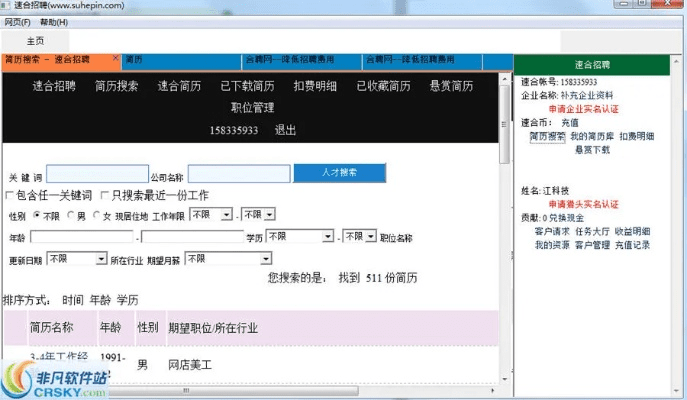Open the 更新日期 dropdown

(77, 258)
